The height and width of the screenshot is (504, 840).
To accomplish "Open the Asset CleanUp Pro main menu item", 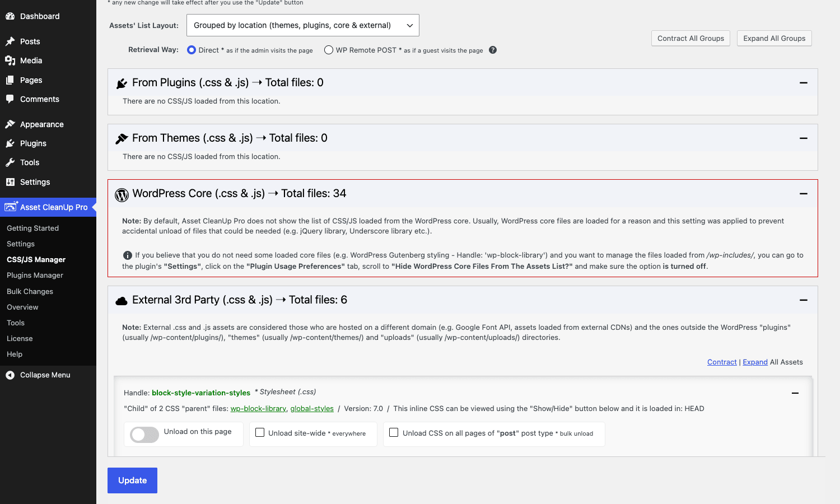I will tap(48, 207).
